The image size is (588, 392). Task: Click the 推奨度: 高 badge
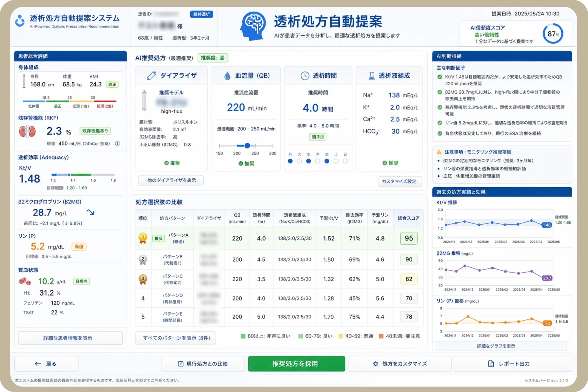213,58
